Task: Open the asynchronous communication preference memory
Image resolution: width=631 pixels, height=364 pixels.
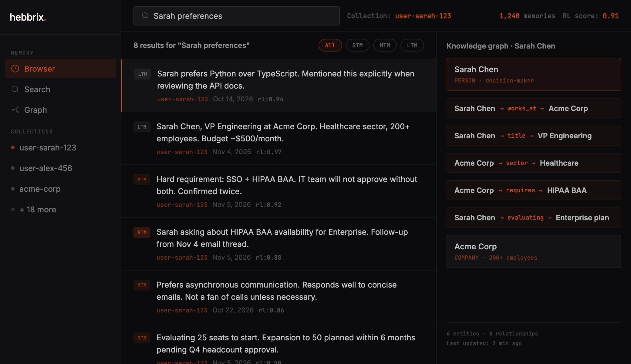Action: (279, 297)
